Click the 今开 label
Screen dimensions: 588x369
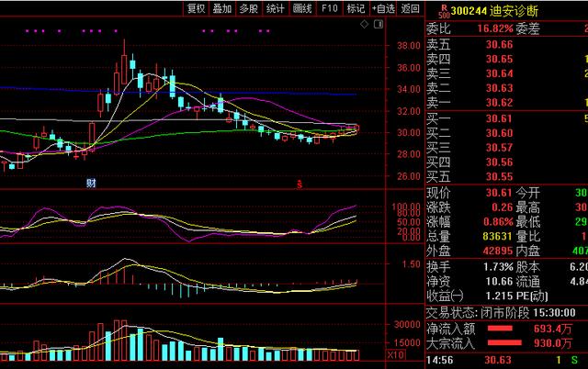(x=527, y=193)
